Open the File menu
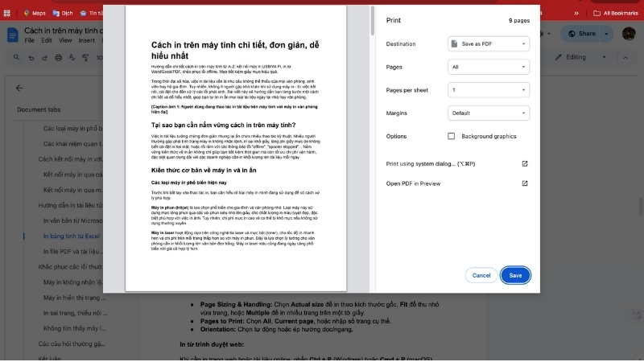644x362 pixels. [29, 40]
